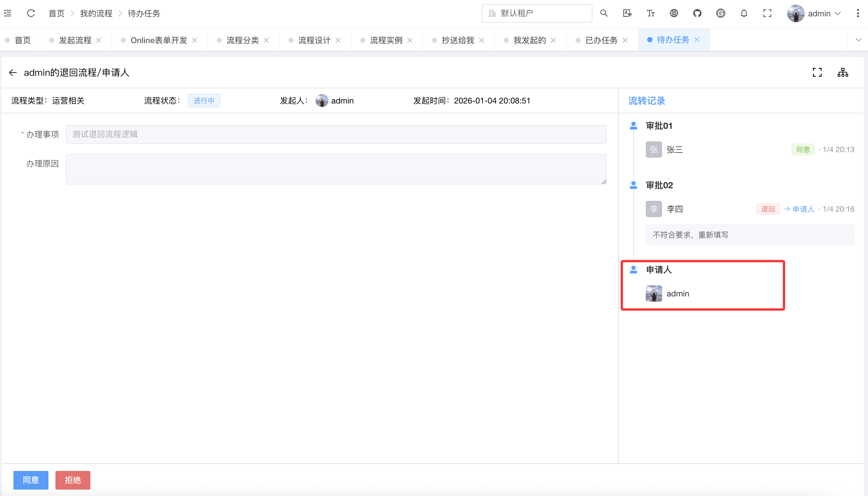Click the refresh page icon

(31, 13)
